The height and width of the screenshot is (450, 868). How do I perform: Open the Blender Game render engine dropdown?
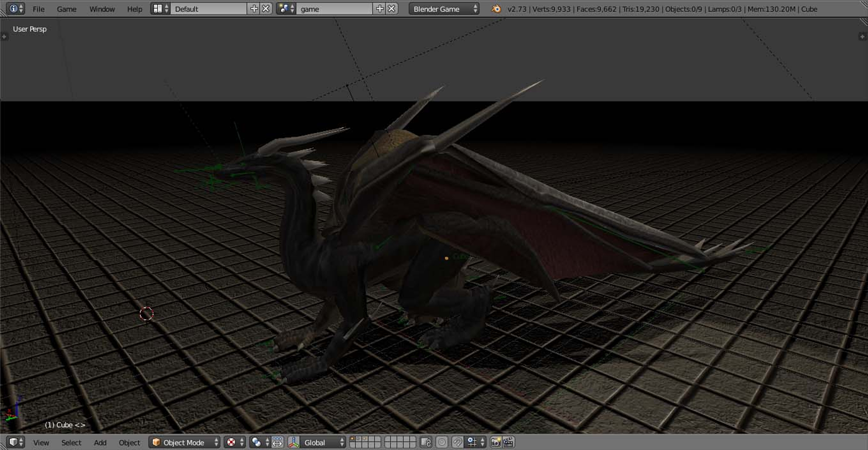(x=444, y=9)
